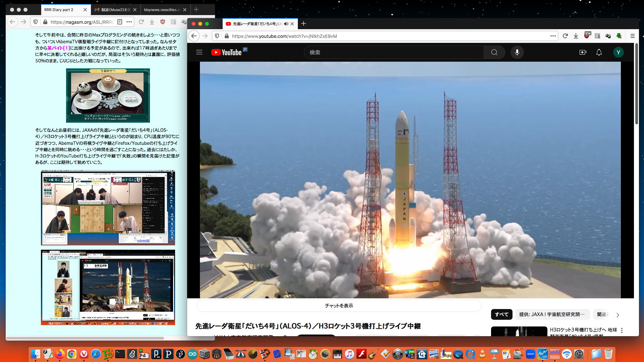Open the Firefox downloads arrow in YouTube window
Screen dimensions: 644x362
pyautogui.click(x=576, y=36)
